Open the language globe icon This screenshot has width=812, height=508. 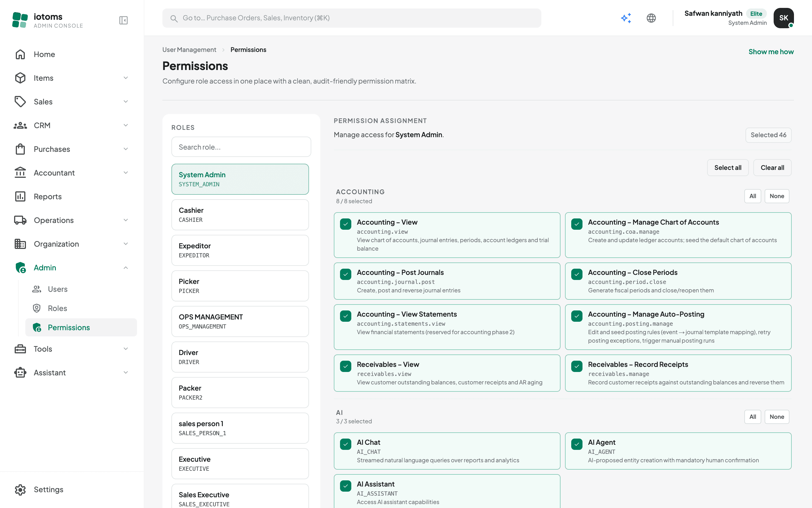coord(651,18)
